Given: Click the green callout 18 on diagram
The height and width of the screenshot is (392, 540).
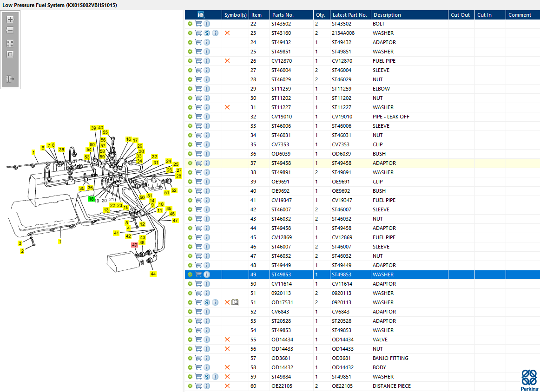Looking at the screenshot, I should [x=92, y=199].
